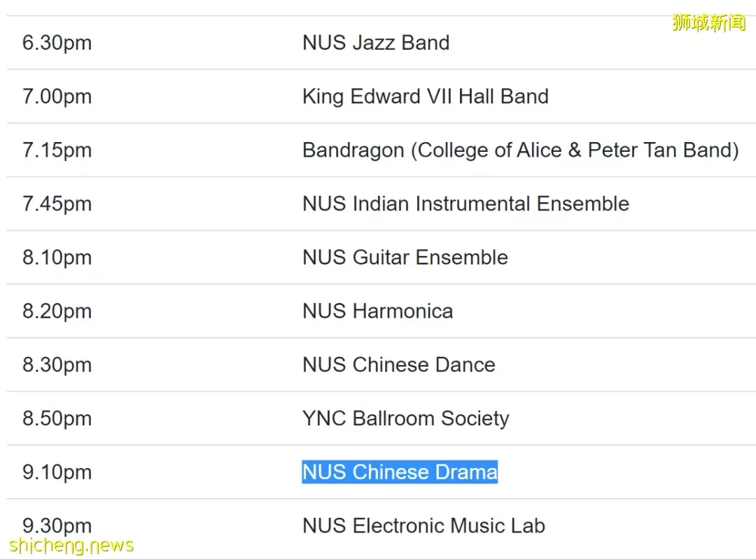
Task: Click the 8.50pm time cell
Action: click(x=57, y=419)
